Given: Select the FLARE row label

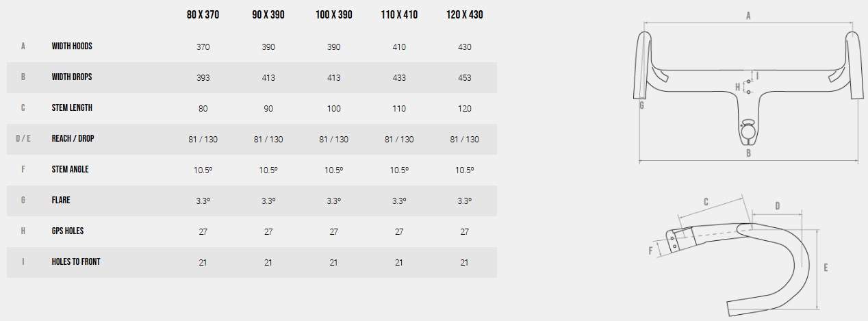Looking at the screenshot, I should 61,201.
